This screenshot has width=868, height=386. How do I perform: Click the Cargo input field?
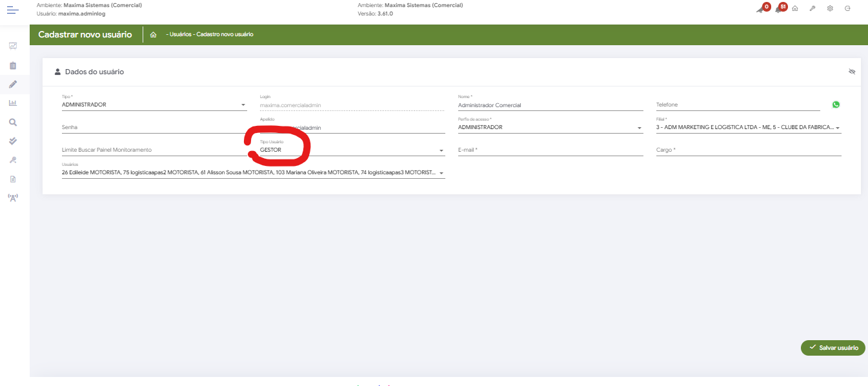749,150
